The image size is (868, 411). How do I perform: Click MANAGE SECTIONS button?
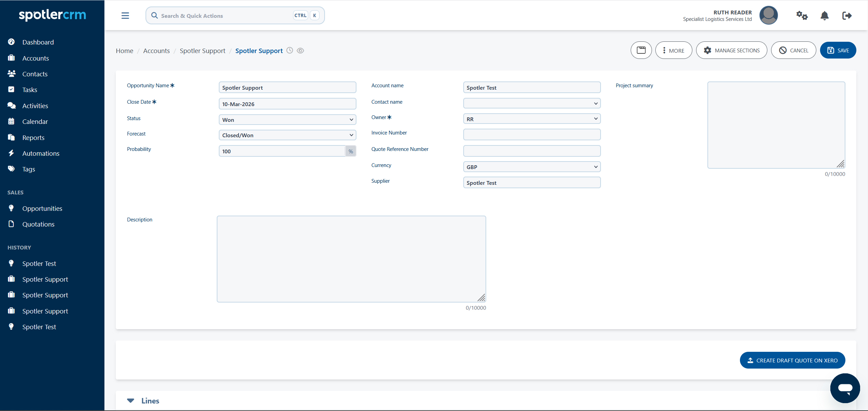click(x=731, y=50)
